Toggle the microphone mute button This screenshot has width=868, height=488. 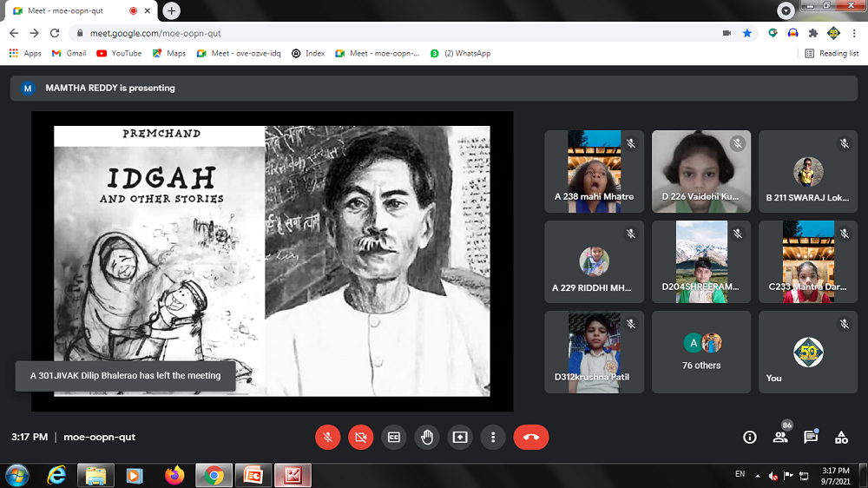(328, 438)
